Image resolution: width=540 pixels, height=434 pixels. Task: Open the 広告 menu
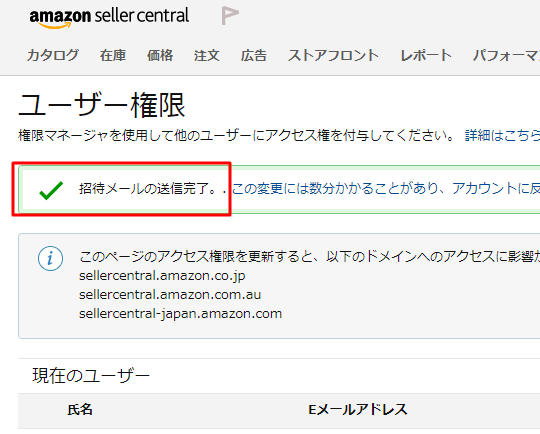pyautogui.click(x=253, y=55)
